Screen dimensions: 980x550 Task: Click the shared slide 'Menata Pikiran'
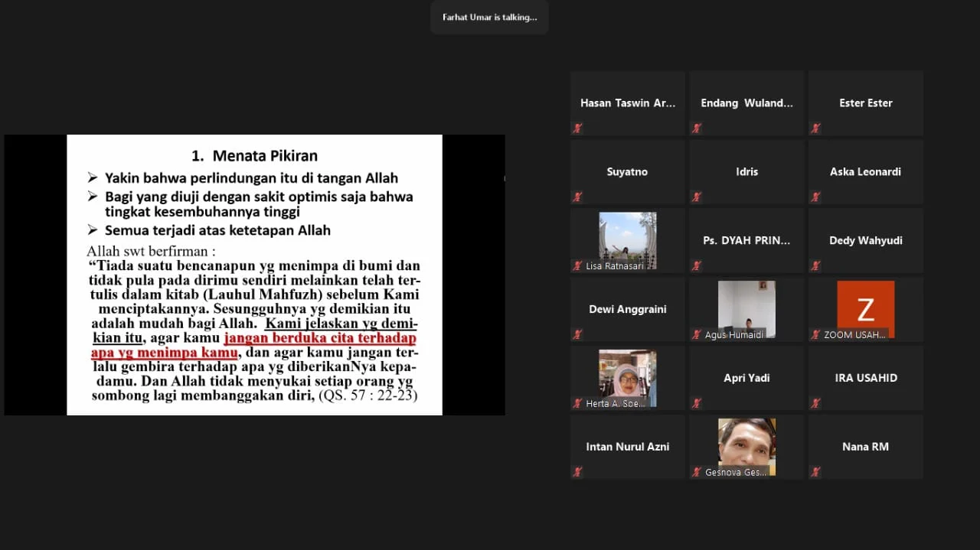point(254,275)
